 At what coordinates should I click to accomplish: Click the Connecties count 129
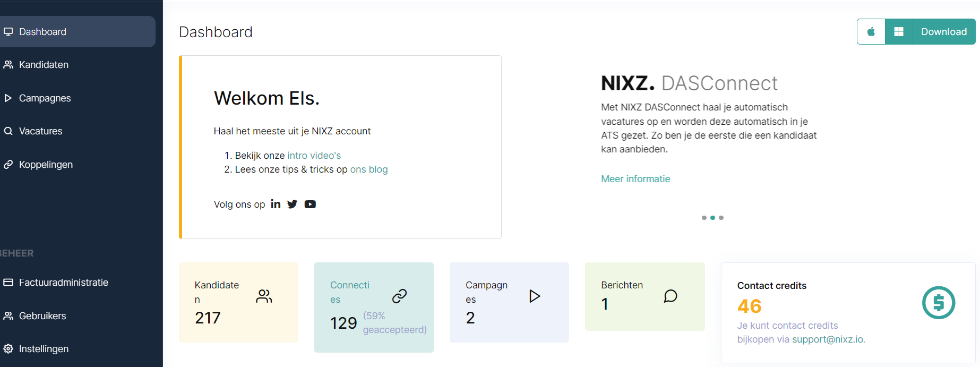pyautogui.click(x=343, y=323)
